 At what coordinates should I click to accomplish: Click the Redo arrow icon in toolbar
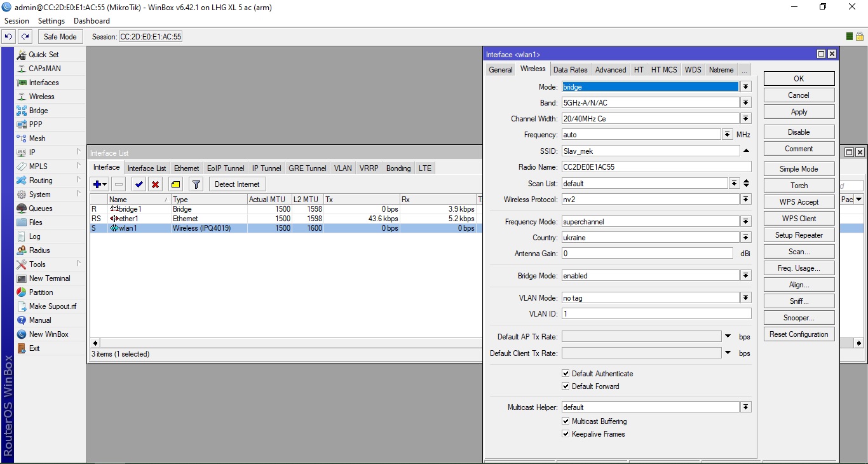point(25,37)
